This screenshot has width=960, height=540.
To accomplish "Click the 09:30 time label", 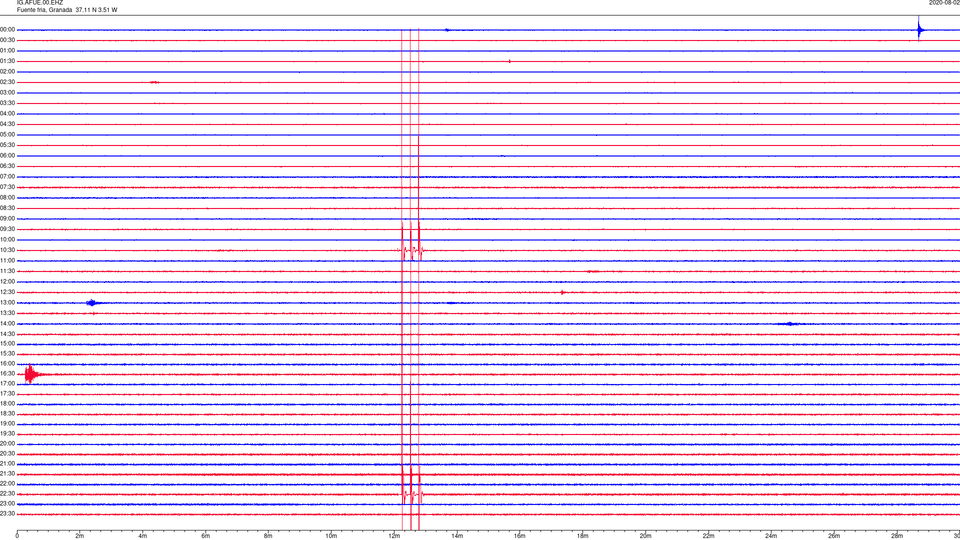I will coord(7,229).
